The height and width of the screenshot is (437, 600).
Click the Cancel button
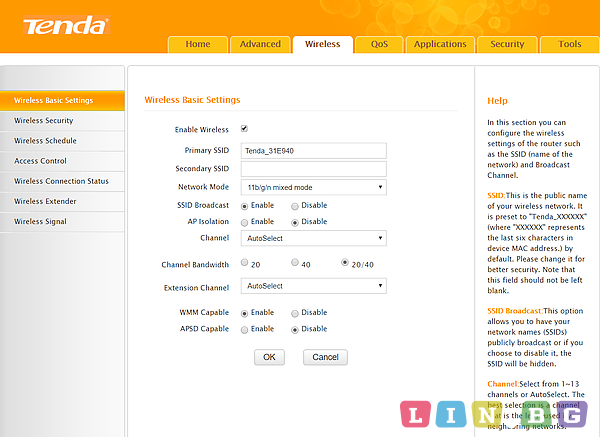tap(325, 357)
